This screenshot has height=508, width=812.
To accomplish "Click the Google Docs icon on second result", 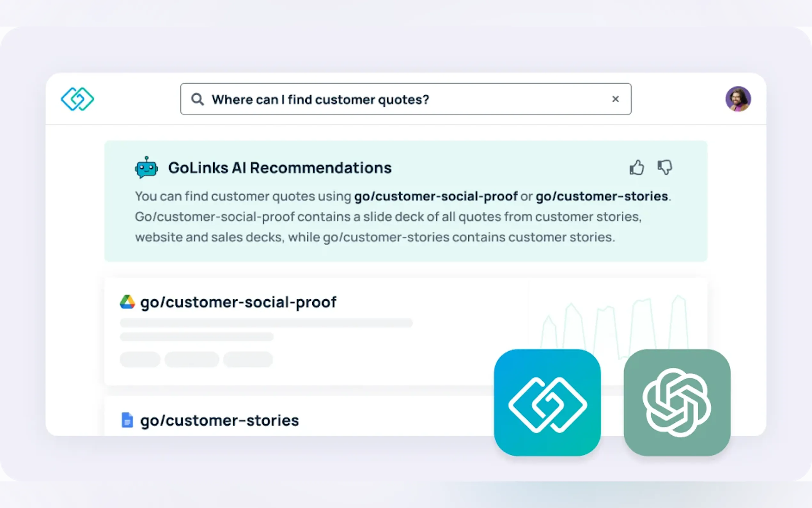I will pos(127,420).
